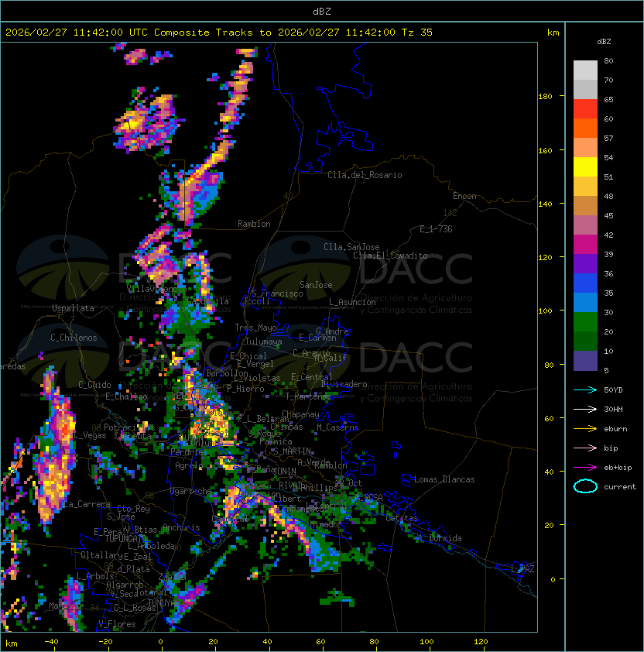
Task: Click the bright yellow dBZ scale swatch
Action: tap(585, 167)
